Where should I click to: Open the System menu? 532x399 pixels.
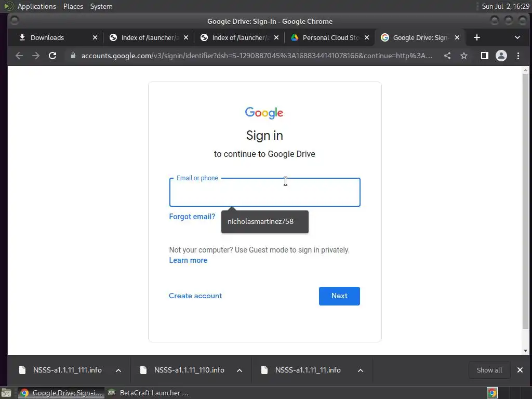pos(101,6)
